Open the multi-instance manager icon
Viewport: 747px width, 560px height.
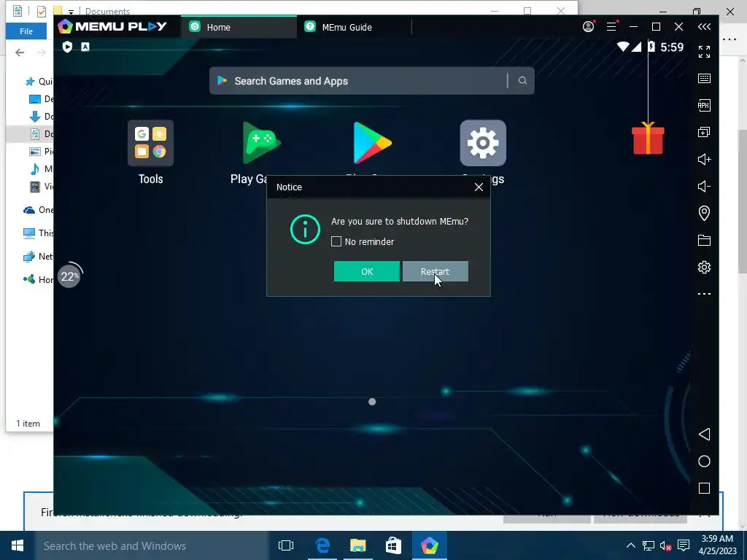click(x=704, y=132)
